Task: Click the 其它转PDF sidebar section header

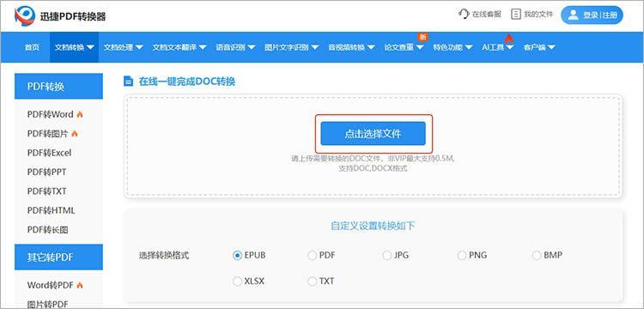Action: (58, 257)
